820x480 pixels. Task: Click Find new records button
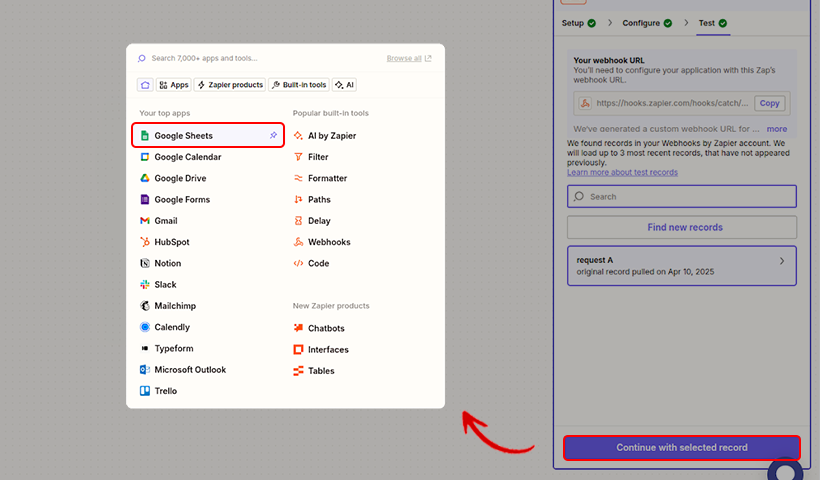[682, 227]
